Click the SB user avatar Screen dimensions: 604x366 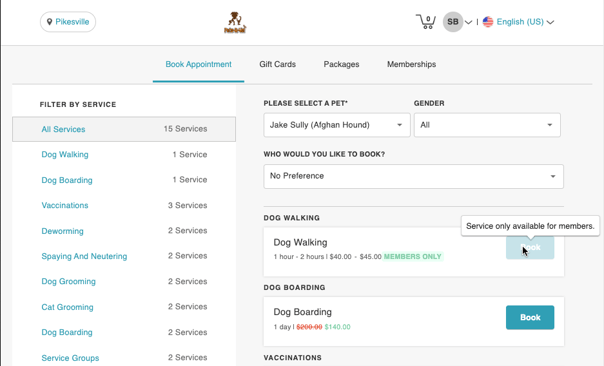(453, 22)
